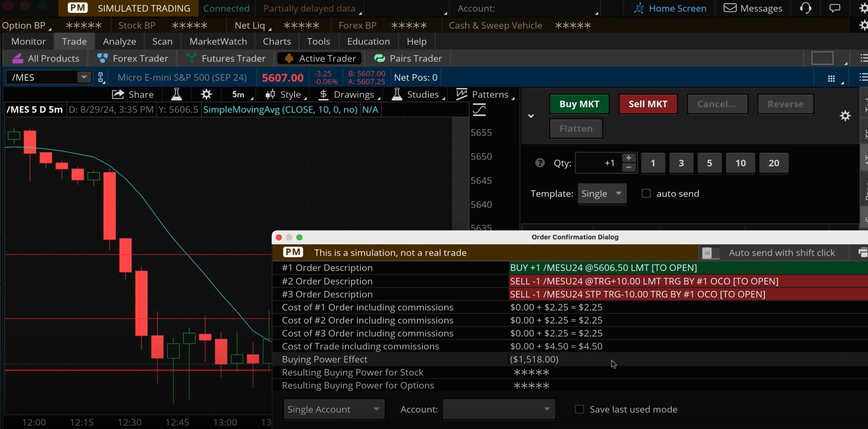Open the /MES symbol dropdown
This screenshot has width=868, height=429.
83,77
